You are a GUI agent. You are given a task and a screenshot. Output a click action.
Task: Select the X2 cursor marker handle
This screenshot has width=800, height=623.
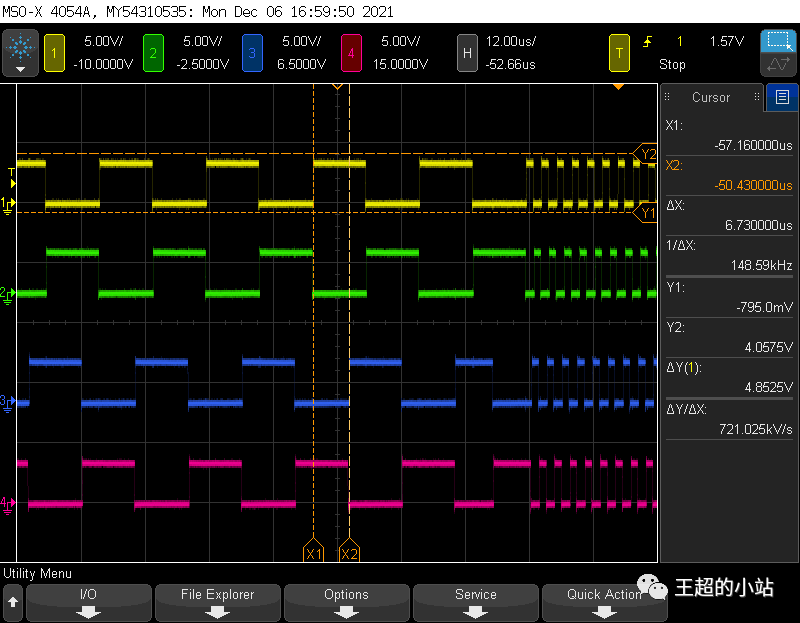(349, 552)
